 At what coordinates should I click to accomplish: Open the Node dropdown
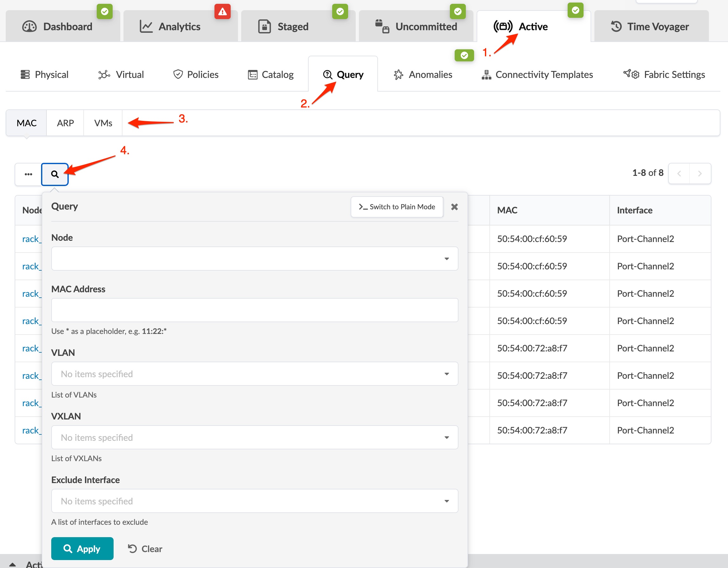point(254,259)
